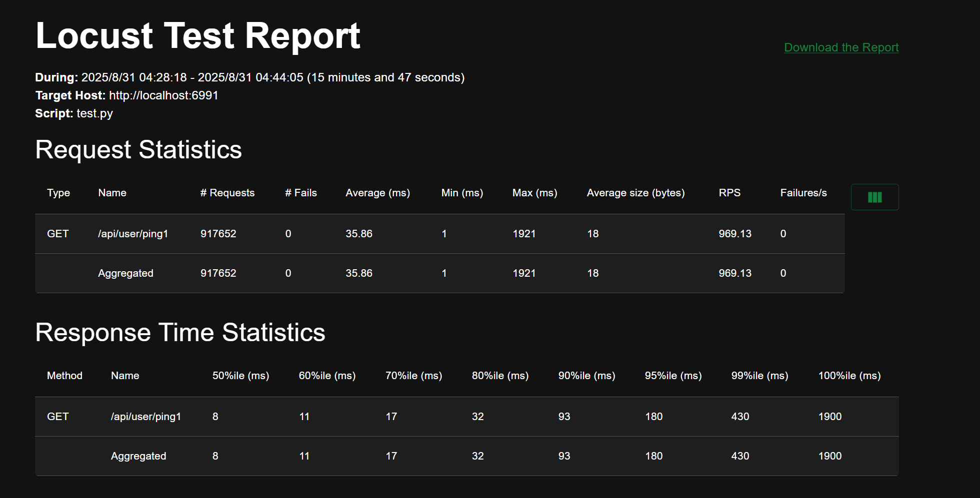Select the 99%ile (ms) column header

759,376
